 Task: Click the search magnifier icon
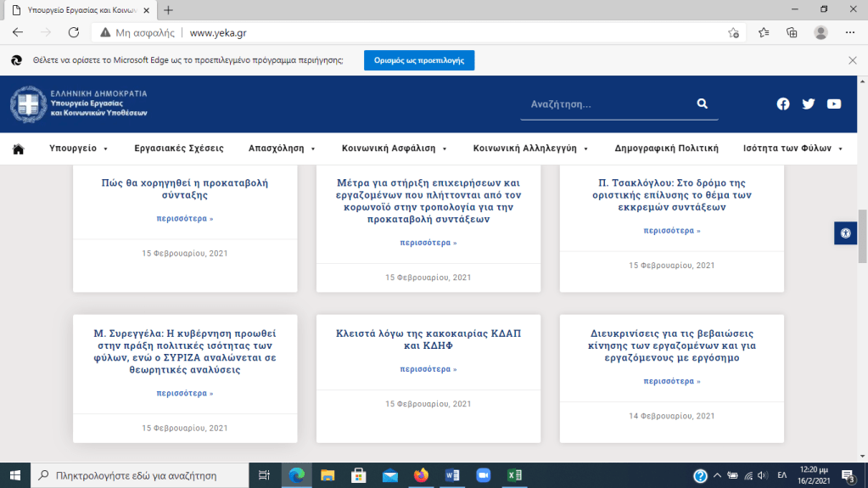click(702, 104)
